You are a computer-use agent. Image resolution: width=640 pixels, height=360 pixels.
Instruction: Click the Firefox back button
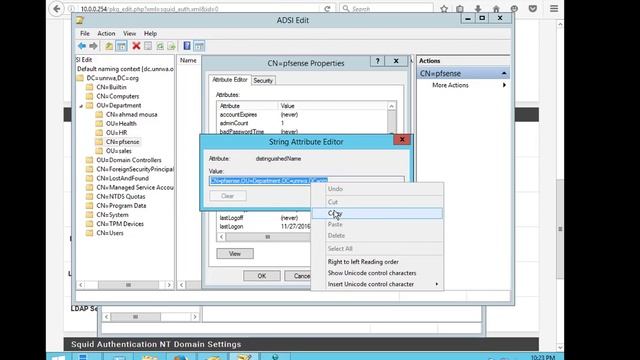[57, 9]
